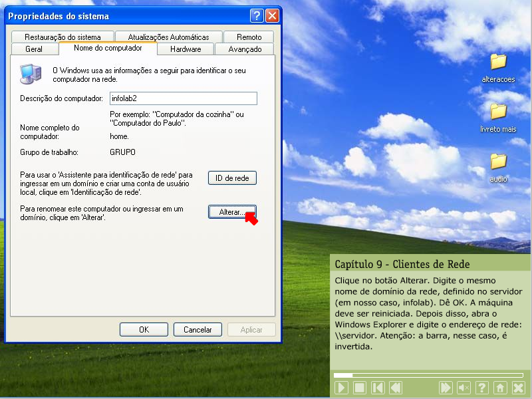The height and width of the screenshot is (399, 532).
Task: Click the computer description text field
Action: coord(182,98)
